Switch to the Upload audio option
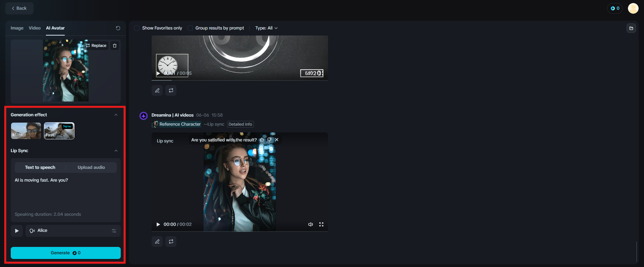This screenshot has width=644, height=267. [91, 168]
